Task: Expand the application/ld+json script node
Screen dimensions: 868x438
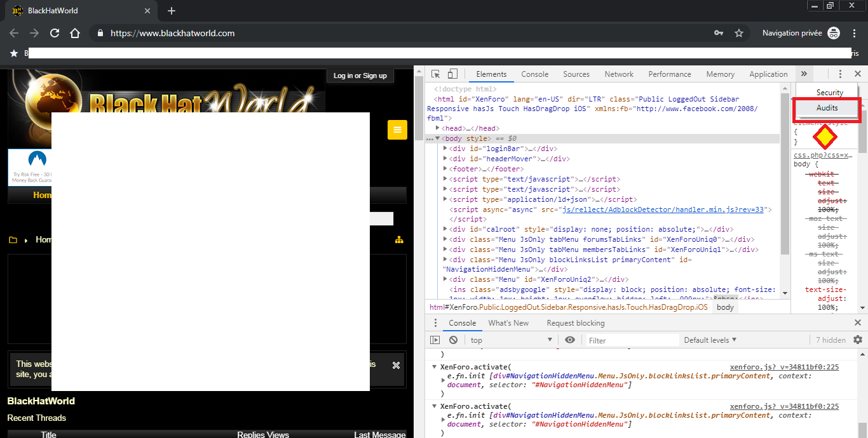Action: coord(445,199)
